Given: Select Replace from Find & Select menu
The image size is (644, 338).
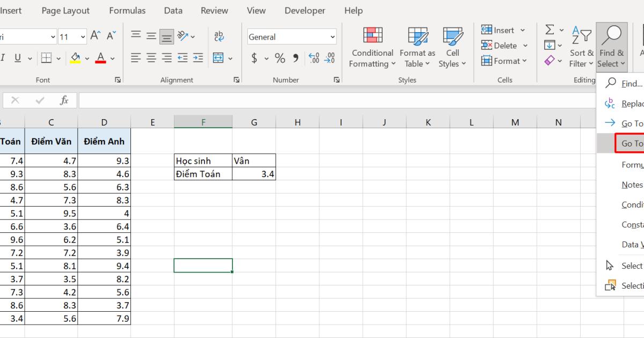Looking at the screenshot, I should point(631,103).
